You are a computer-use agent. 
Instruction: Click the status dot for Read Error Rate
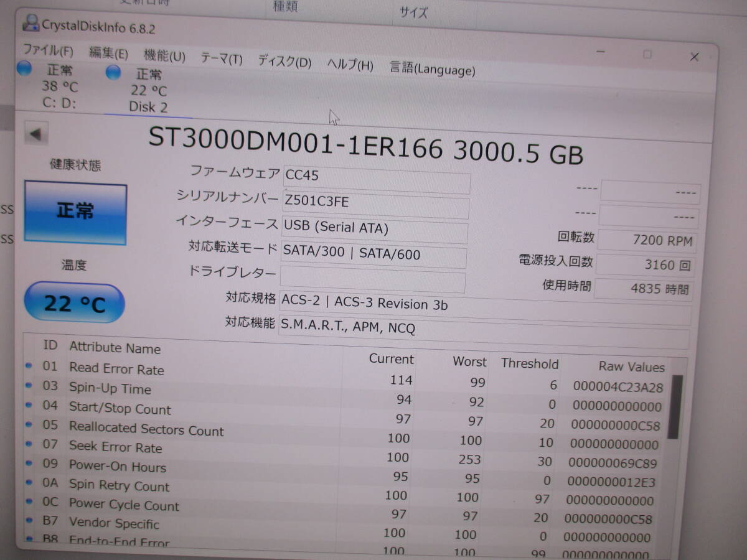coord(29,365)
